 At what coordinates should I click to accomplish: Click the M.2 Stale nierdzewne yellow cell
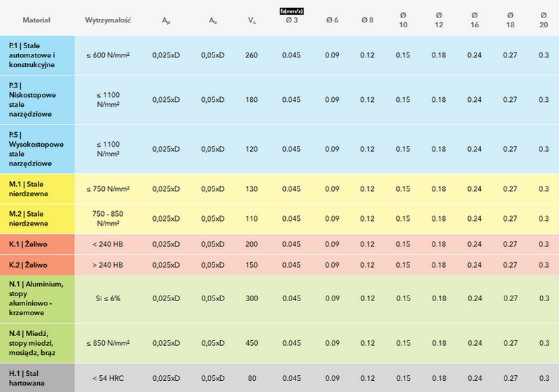(x=37, y=219)
